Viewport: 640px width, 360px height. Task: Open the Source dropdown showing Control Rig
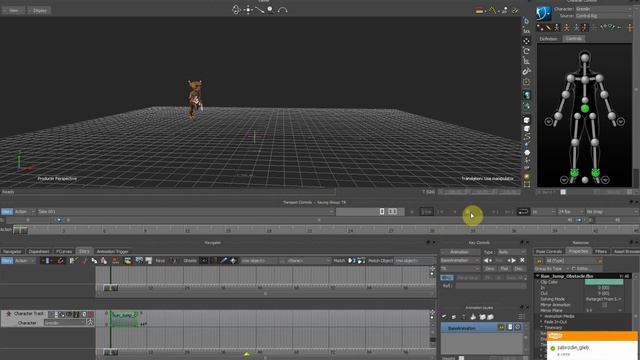[x=603, y=16]
